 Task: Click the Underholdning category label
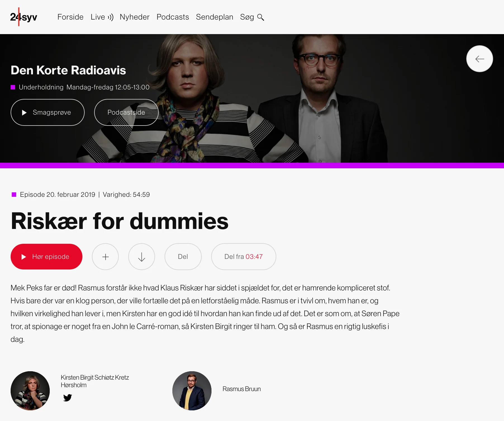(41, 87)
